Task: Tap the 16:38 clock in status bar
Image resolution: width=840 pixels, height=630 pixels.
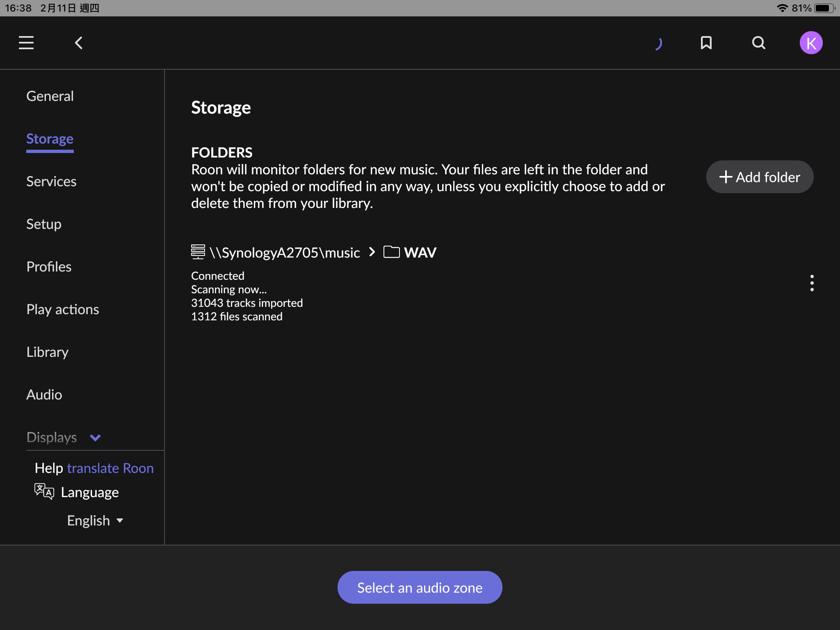Action: point(18,8)
